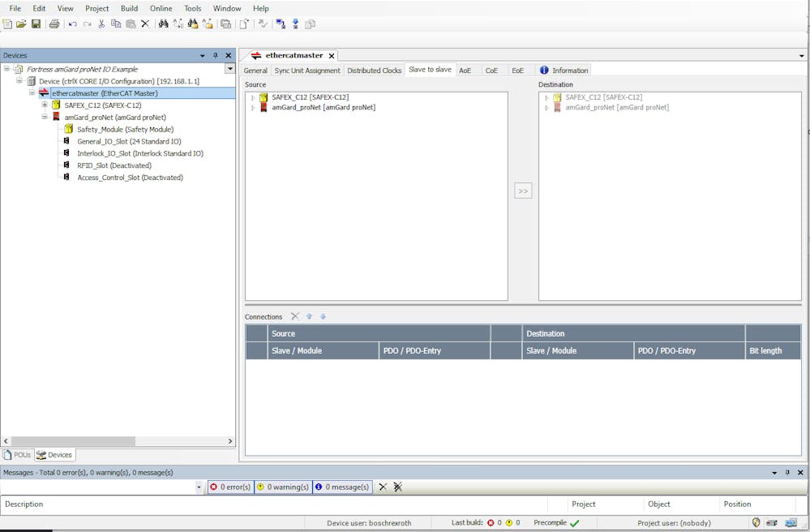810x532 pixels.
Task: Collapse amGard_proNet in the Devices tree
Action: (45, 117)
